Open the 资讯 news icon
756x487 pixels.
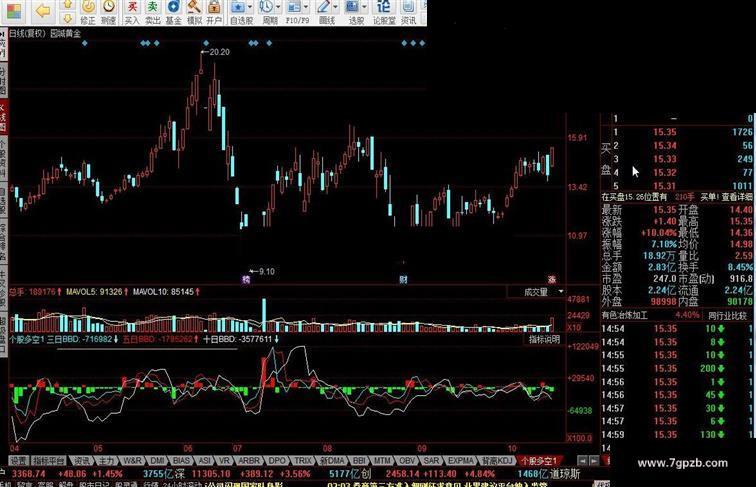point(408,13)
